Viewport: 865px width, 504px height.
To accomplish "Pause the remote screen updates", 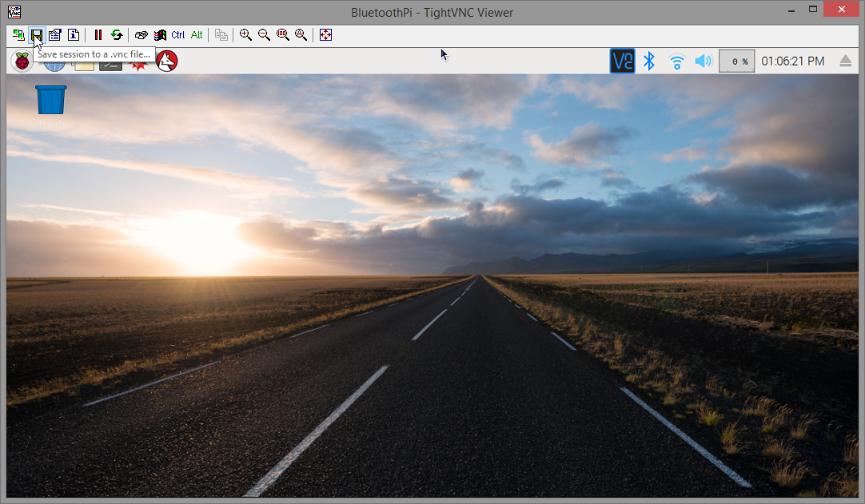I will point(98,34).
